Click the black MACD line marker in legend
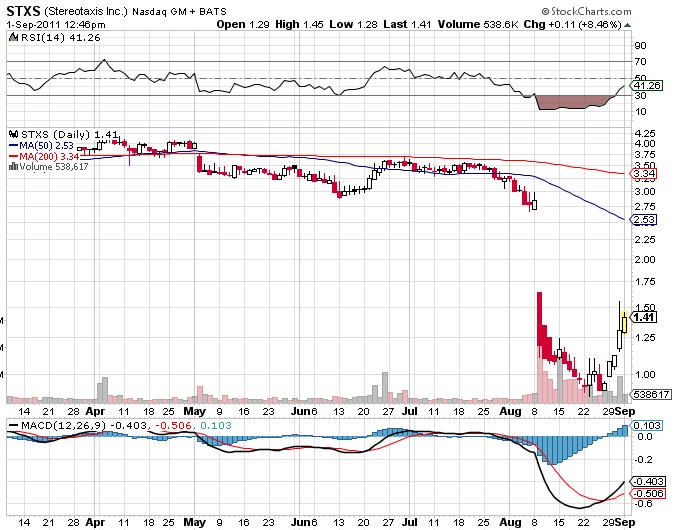The height and width of the screenshot is (530, 678). click(x=13, y=425)
